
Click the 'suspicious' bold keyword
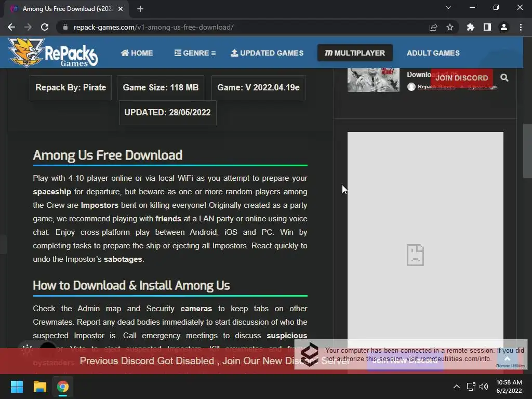(287, 336)
